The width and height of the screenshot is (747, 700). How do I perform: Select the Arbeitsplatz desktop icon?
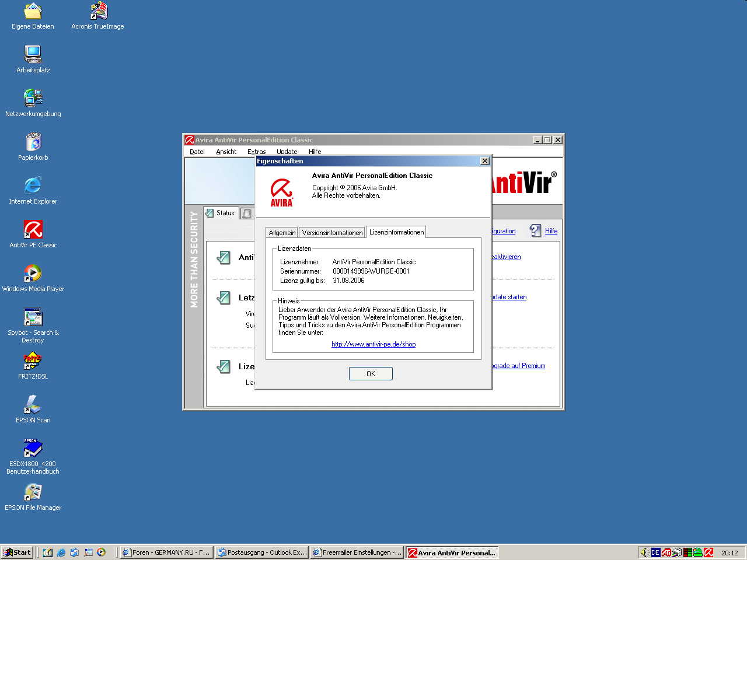coord(33,60)
